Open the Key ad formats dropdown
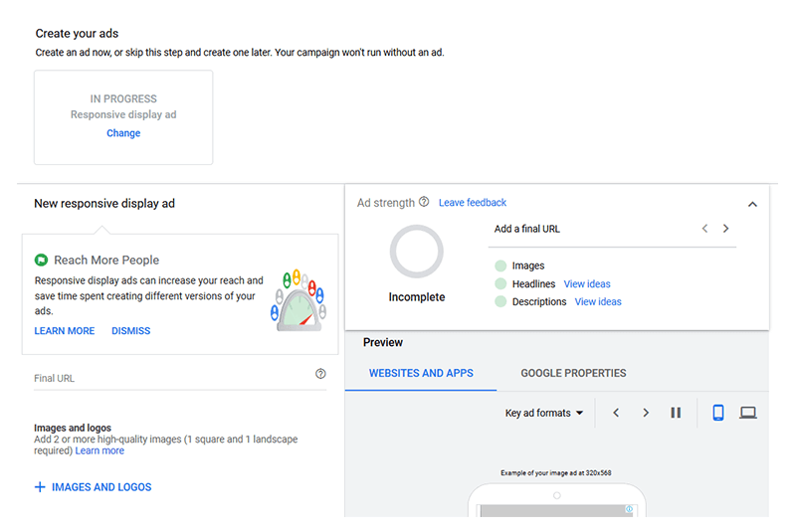The height and width of the screenshot is (532, 796). click(x=544, y=413)
